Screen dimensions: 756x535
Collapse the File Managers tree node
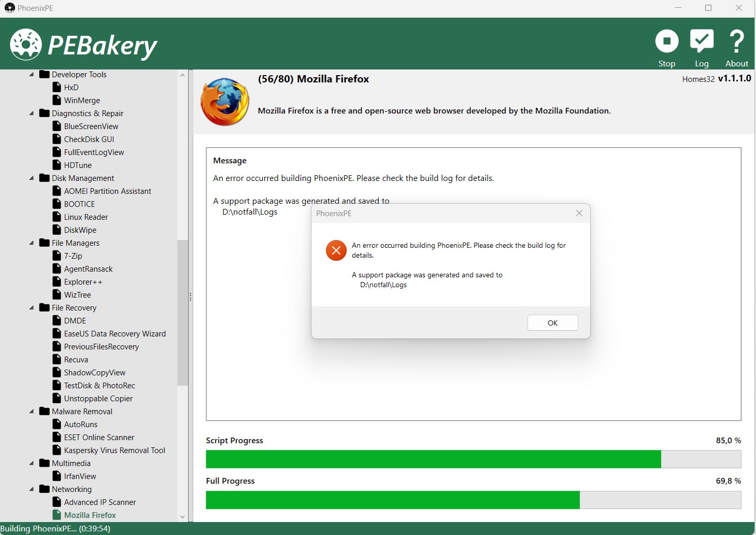[32, 243]
